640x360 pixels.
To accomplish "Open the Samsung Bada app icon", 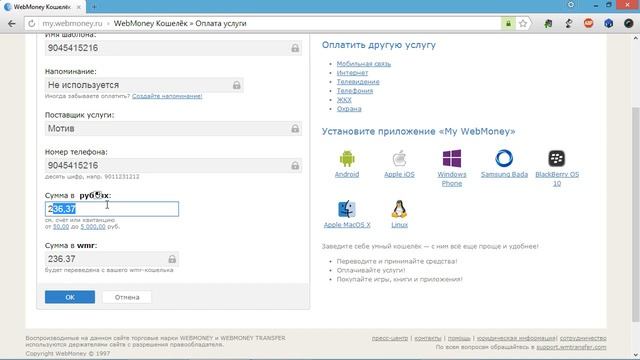I will [x=504, y=158].
